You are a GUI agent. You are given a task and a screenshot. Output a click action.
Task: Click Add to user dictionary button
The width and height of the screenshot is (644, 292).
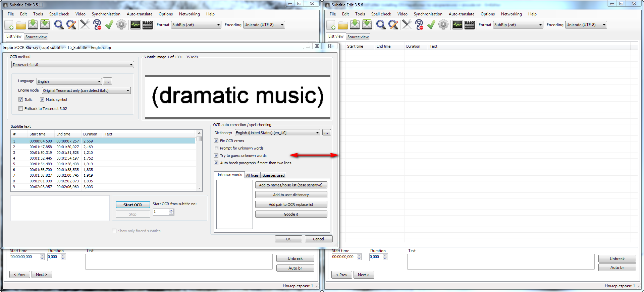[x=291, y=195]
